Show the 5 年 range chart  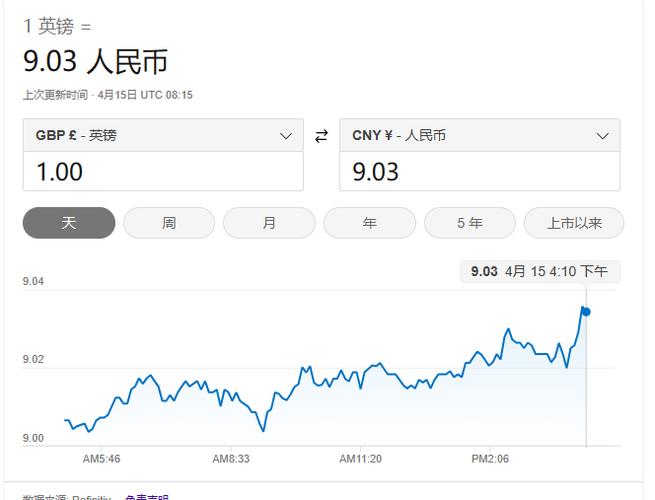click(470, 223)
